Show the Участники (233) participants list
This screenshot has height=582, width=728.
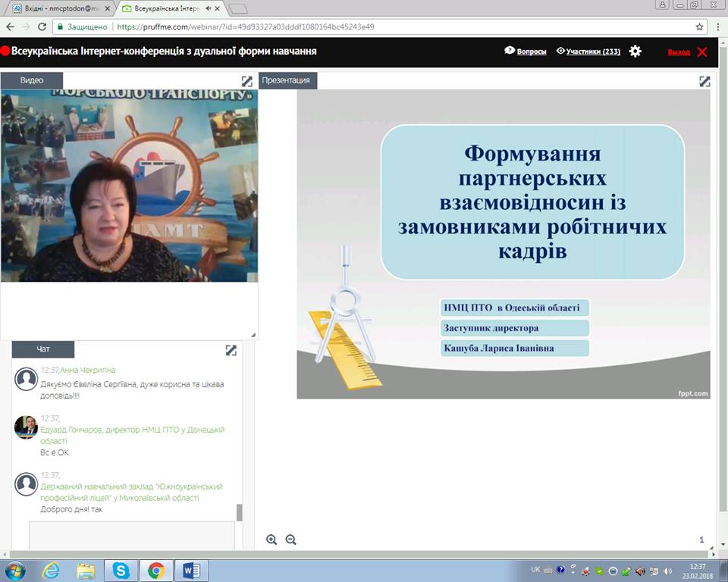(588, 52)
